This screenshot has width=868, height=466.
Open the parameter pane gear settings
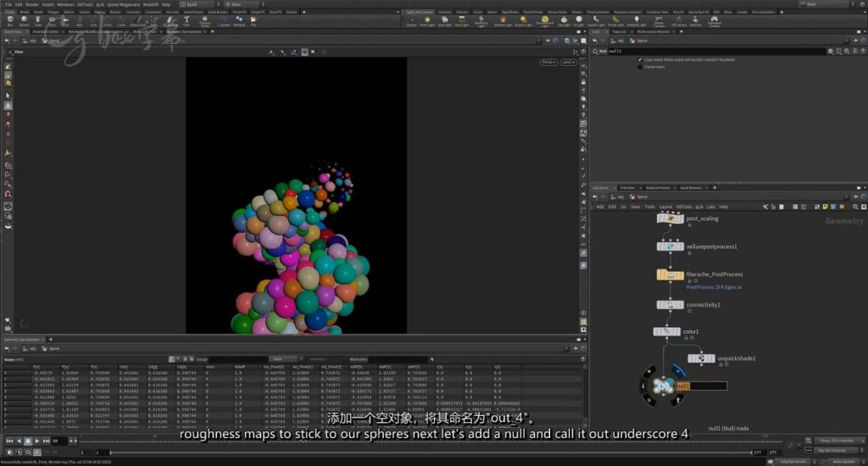point(831,51)
